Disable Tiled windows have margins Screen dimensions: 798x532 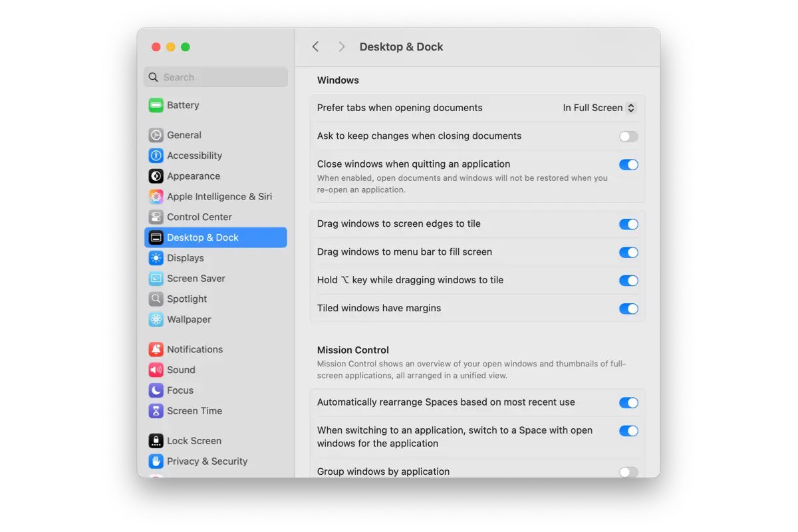click(628, 309)
